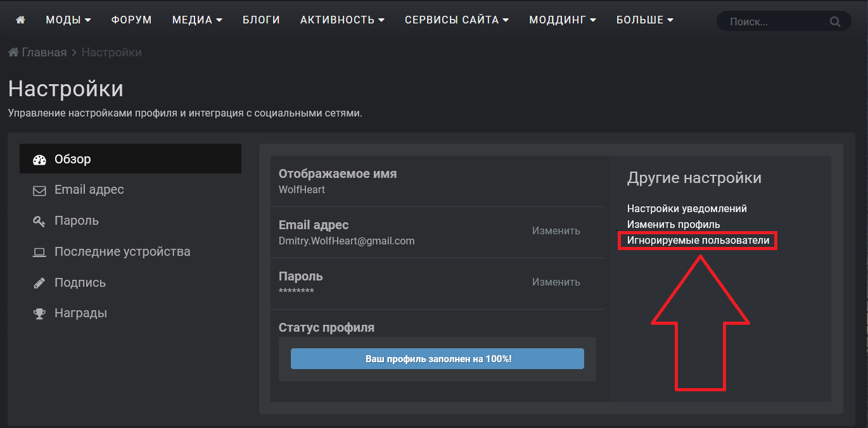This screenshot has height=428, width=868.
Task: Click the Настройки breadcrumb text
Action: (x=112, y=53)
